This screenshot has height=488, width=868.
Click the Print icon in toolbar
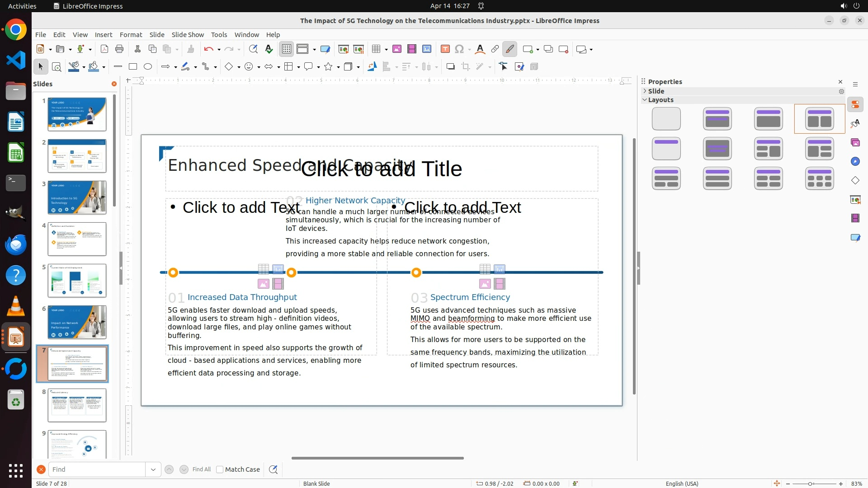(x=119, y=49)
